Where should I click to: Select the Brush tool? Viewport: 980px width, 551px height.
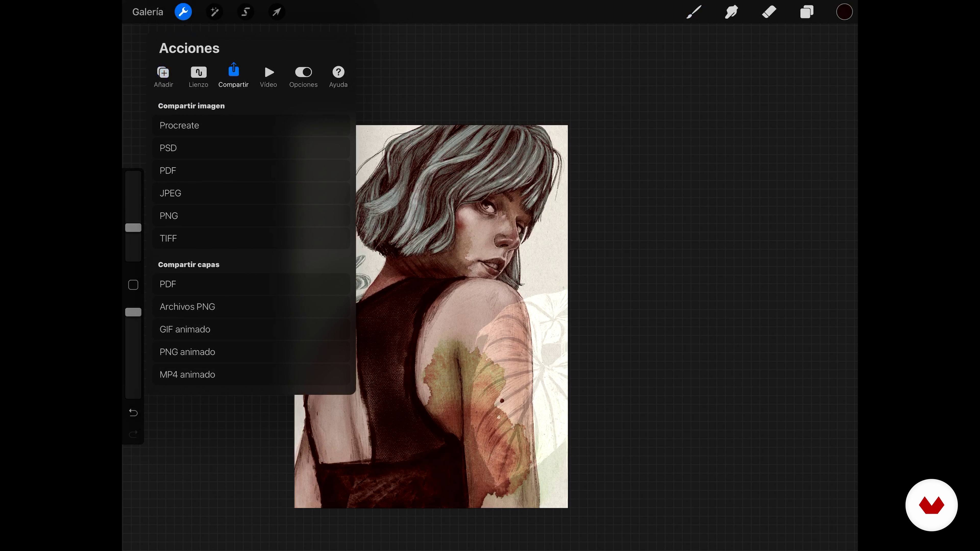[x=694, y=12]
